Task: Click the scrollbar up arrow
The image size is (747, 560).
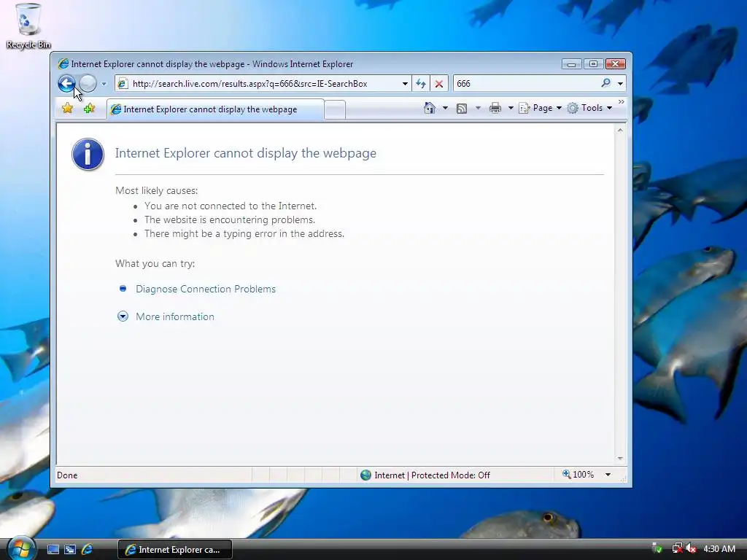Action: point(620,130)
